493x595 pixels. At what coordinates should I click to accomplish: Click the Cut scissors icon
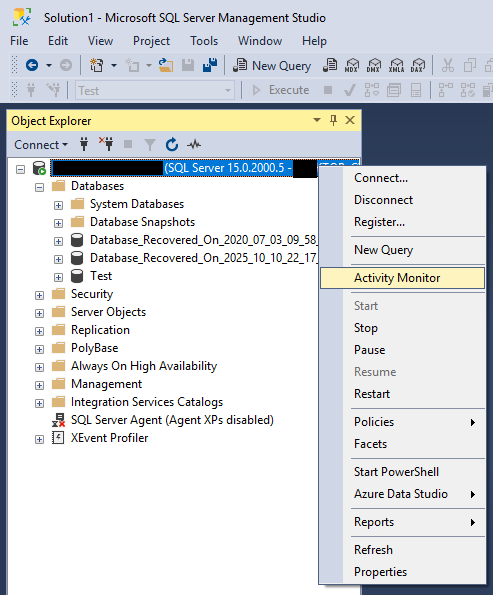click(x=448, y=65)
